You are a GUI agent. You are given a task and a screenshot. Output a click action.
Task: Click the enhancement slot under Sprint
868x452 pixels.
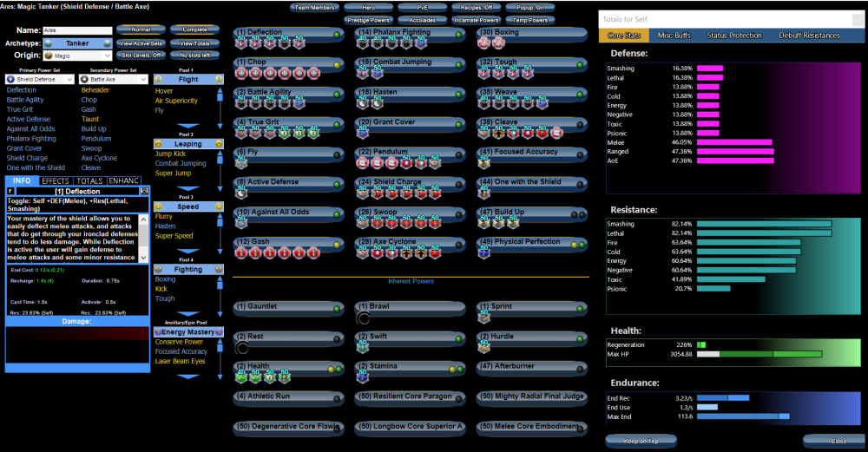(x=484, y=318)
